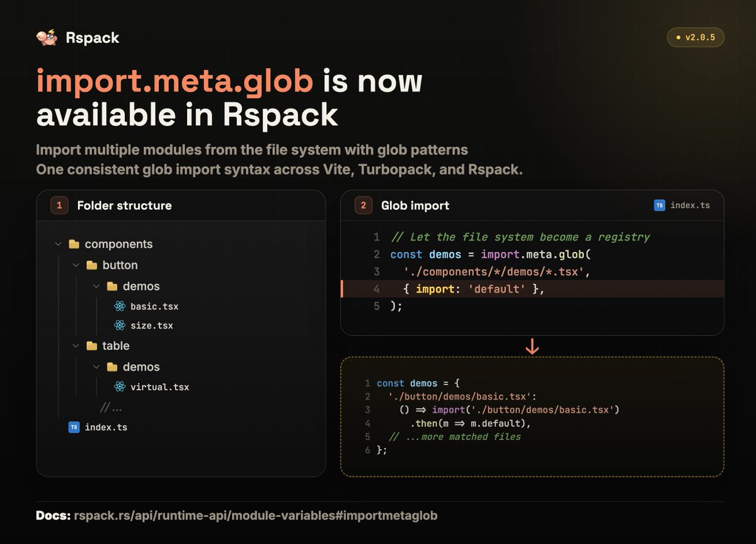Click the 'available in Rspack' headline line

(187, 115)
